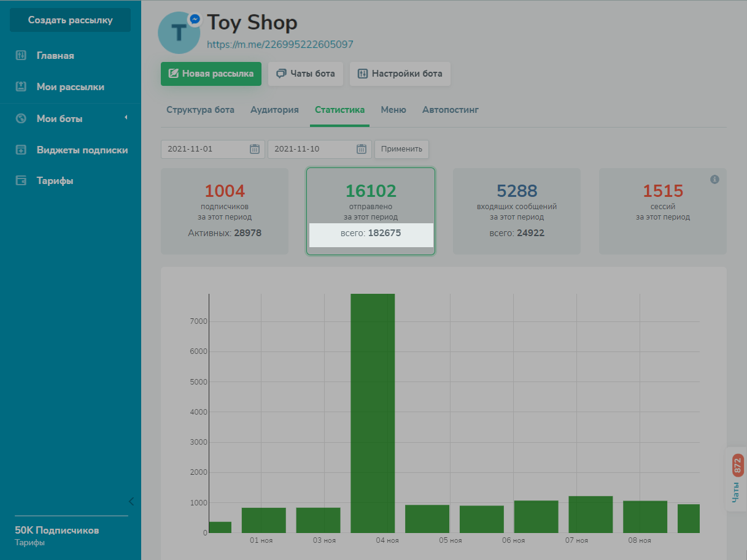Open the Чаты side panel with 872 badge

[737, 479]
